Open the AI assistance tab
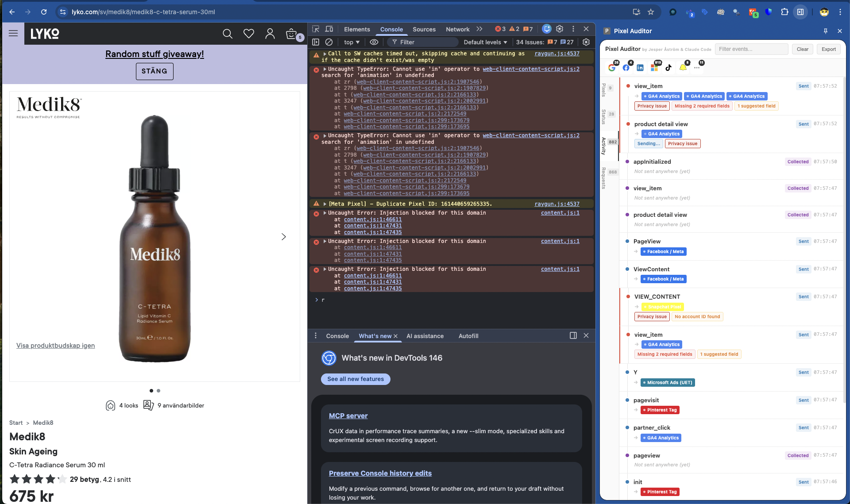Screen dimensions: 850x504 coord(425,336)
